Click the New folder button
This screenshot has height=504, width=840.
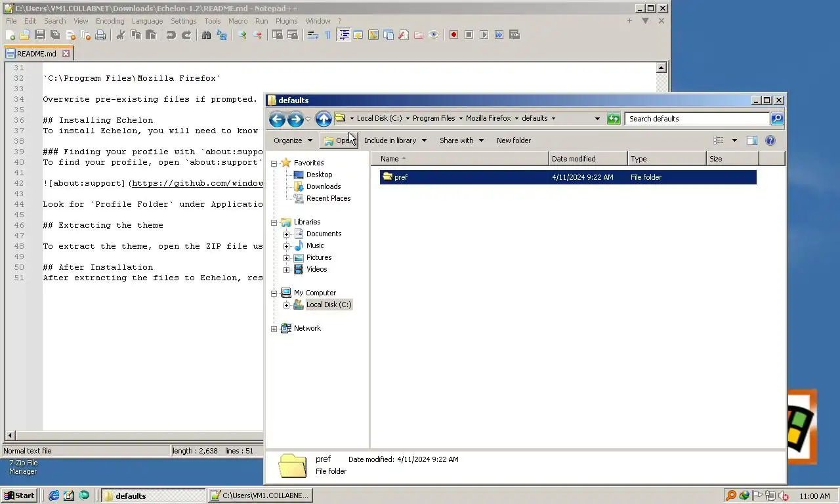pos(514,140)
